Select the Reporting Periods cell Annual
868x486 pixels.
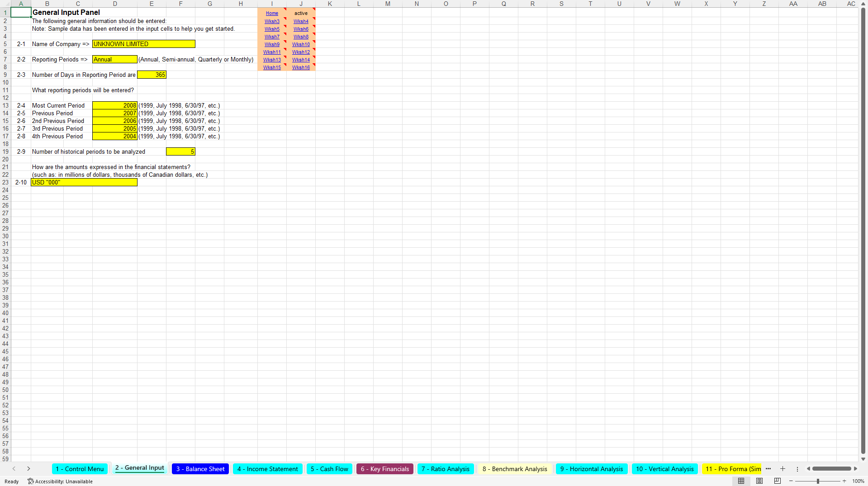point(115,59)
